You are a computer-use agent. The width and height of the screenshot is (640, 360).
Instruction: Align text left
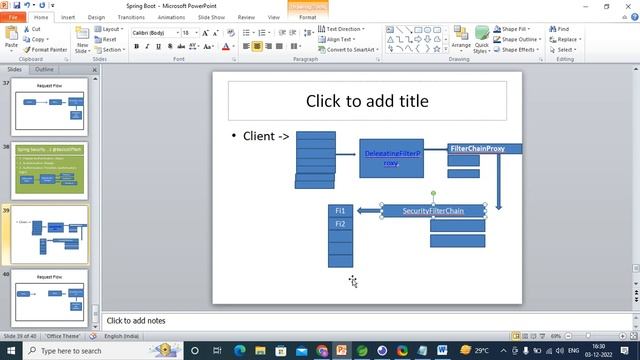pos(246,46)
